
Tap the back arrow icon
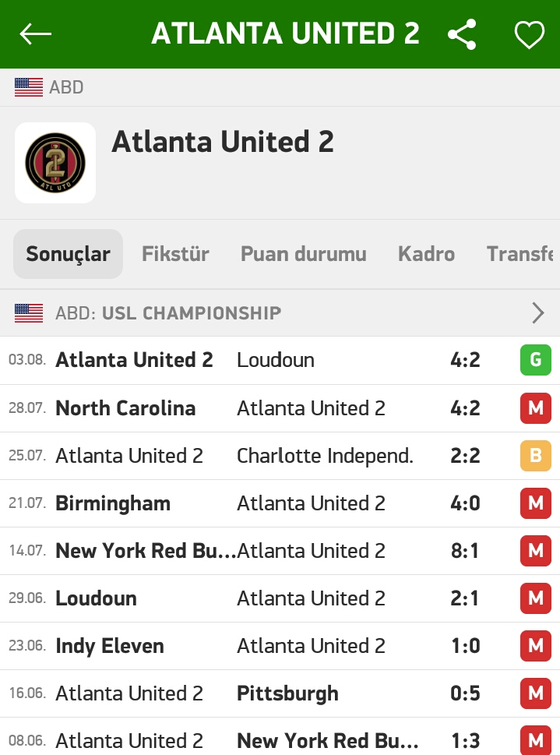click(35, 34)
